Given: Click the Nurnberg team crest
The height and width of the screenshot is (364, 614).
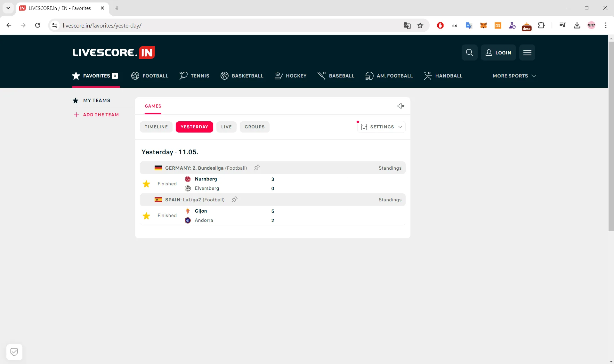Looking at the screenshot, I should 188,179.
